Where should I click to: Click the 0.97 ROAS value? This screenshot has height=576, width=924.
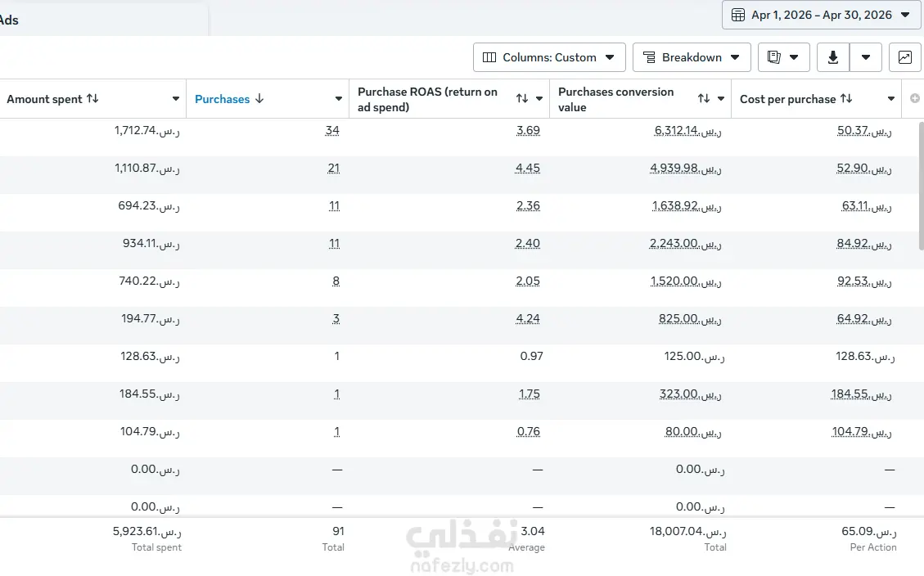click(x=531, y=356)
